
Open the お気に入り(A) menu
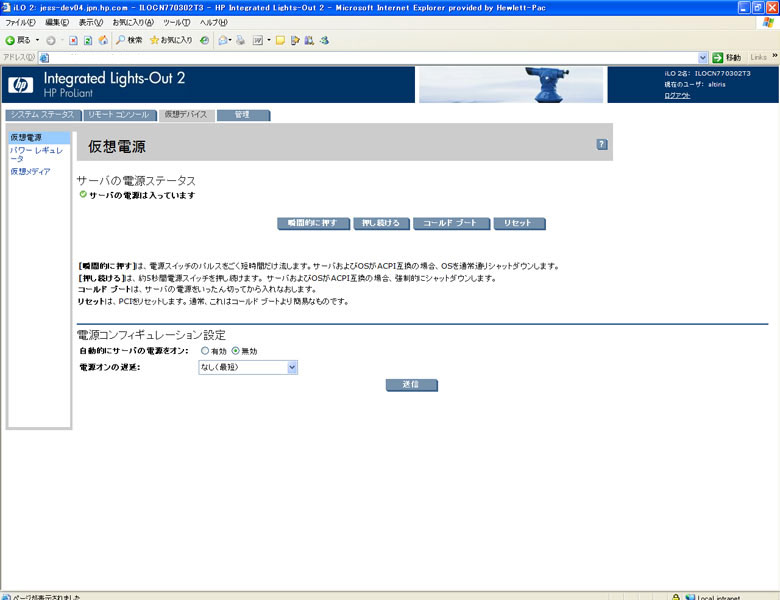tap(133, 22)
